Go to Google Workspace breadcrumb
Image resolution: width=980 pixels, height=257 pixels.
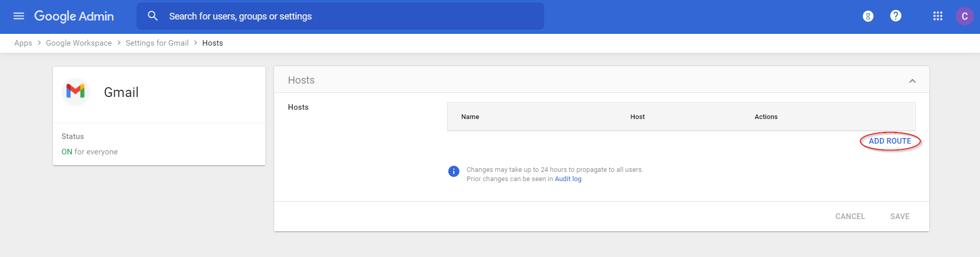coord(79,43)
